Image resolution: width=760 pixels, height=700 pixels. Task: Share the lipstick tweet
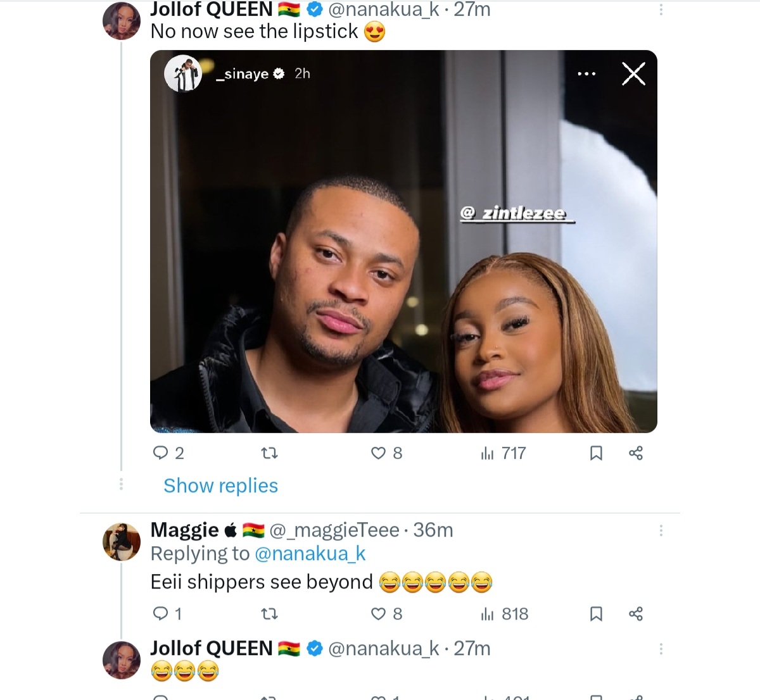tap(636, 453)
